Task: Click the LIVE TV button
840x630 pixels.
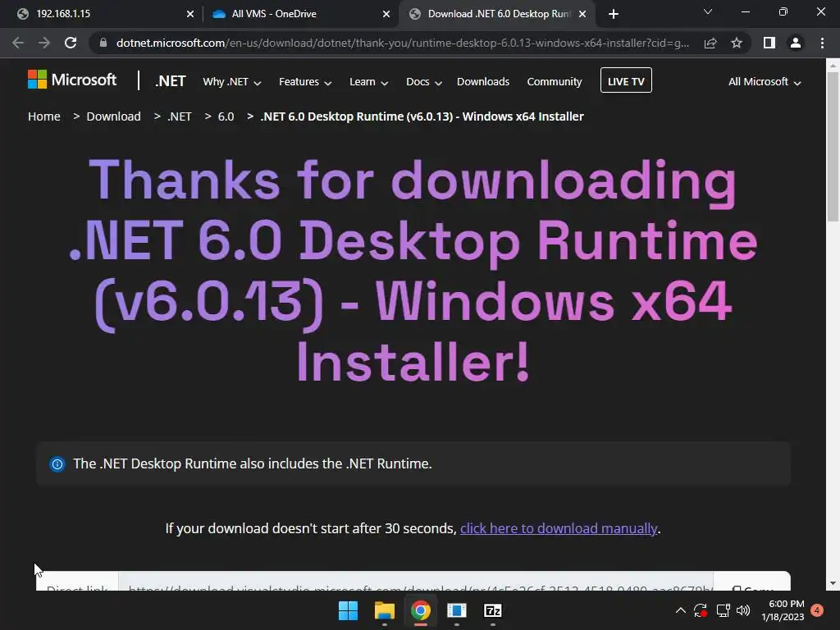Action: click(626, 80)
